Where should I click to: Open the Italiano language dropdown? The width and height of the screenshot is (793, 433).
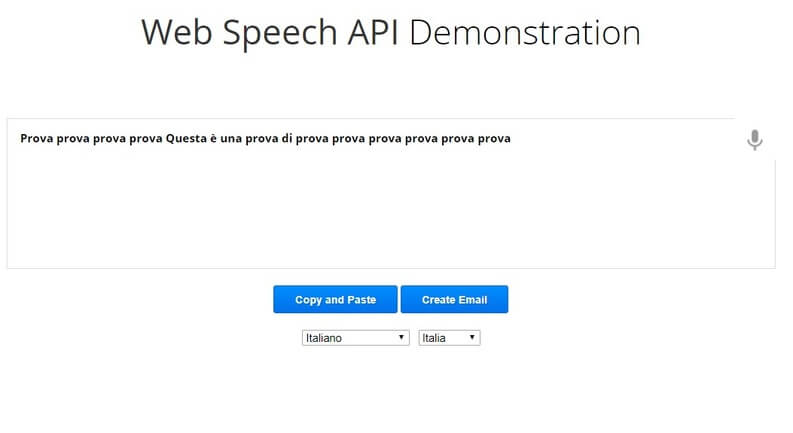356,338
